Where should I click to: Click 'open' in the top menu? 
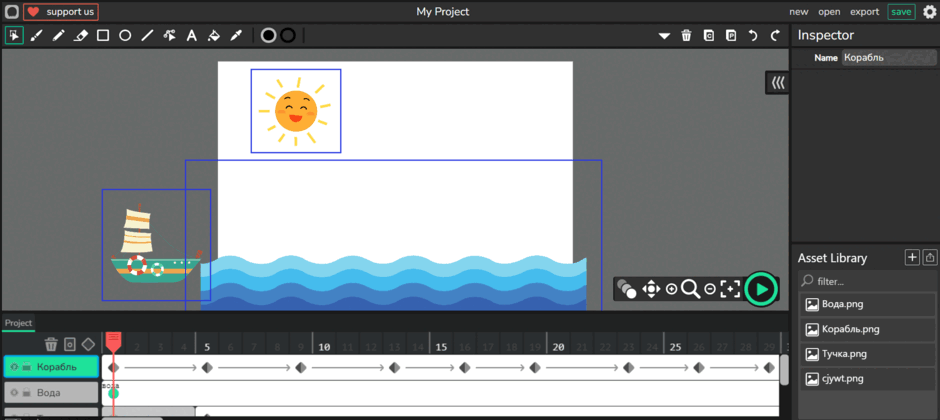pos(829,11)
